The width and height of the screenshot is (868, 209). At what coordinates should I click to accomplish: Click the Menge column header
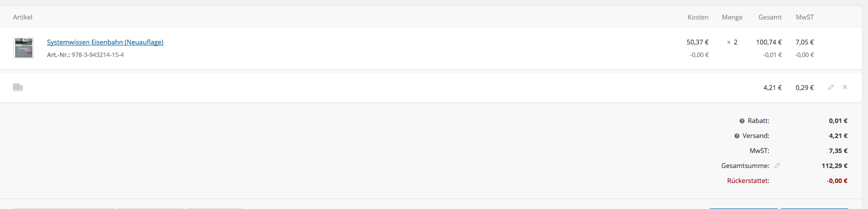732,17
